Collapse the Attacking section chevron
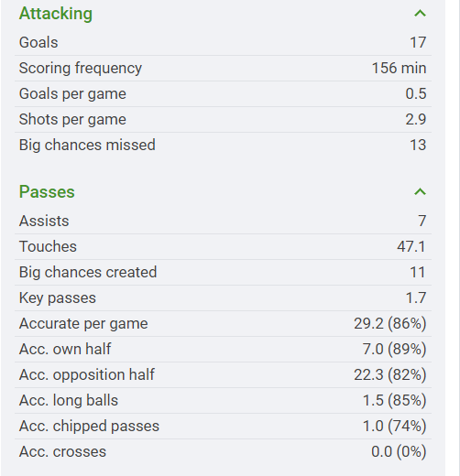The height and width of the screenshot is (476, 460). (x=420, y=14)
